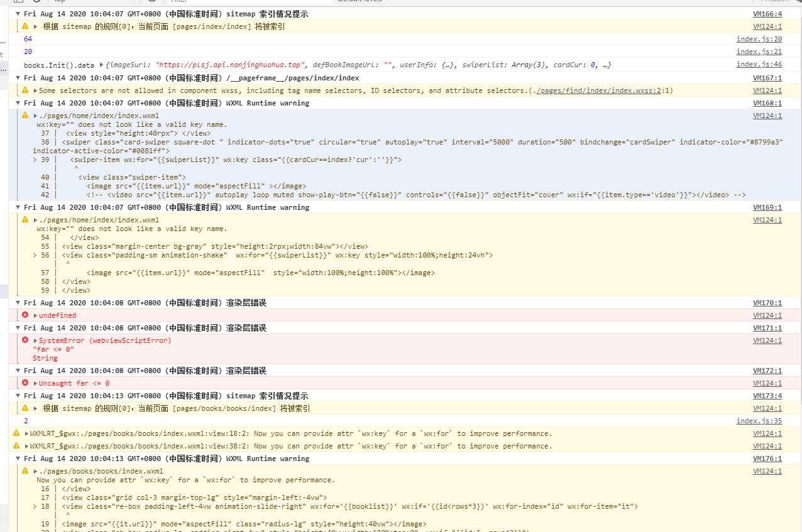The image size is (802, 532).
Task: Click the '"far <= 0"' string line
Action: click(x=53, y=349)
